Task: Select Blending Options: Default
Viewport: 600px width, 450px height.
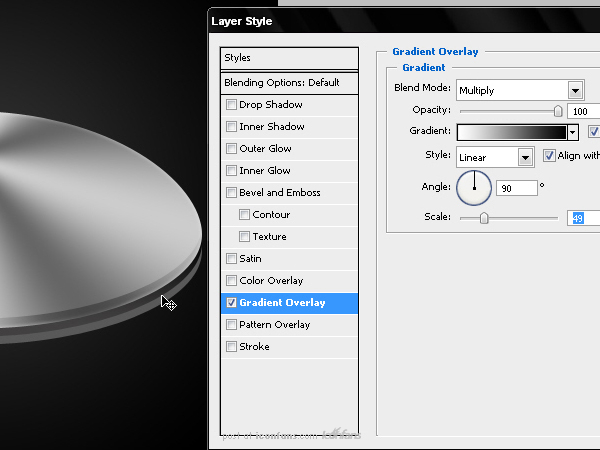Action: click(289, 83)
